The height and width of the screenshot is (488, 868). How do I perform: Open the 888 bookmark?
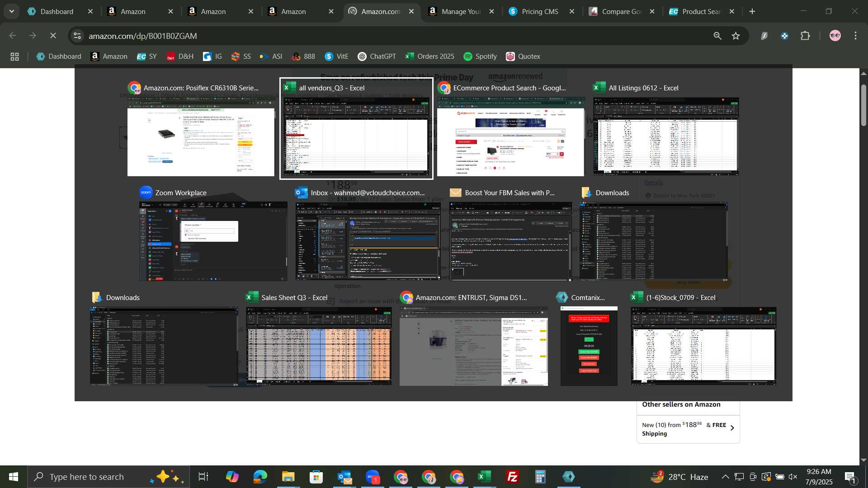[303, 56]
